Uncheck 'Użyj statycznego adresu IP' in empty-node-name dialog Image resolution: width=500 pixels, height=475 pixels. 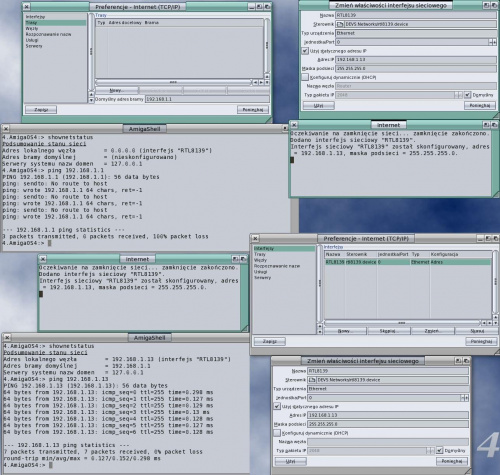[277, 406]
